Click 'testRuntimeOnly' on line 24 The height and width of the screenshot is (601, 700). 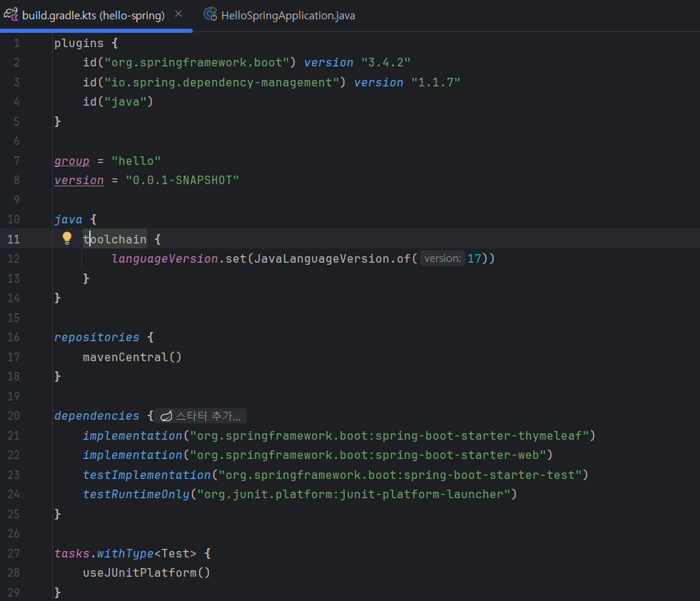(x=136, y=494)
